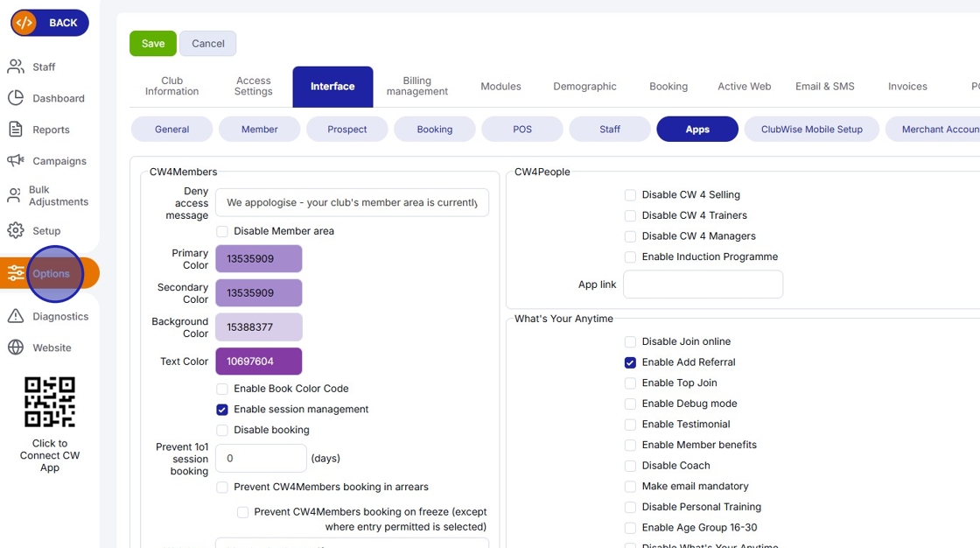Change the Text Color swatch

click(x=259, y=362)
